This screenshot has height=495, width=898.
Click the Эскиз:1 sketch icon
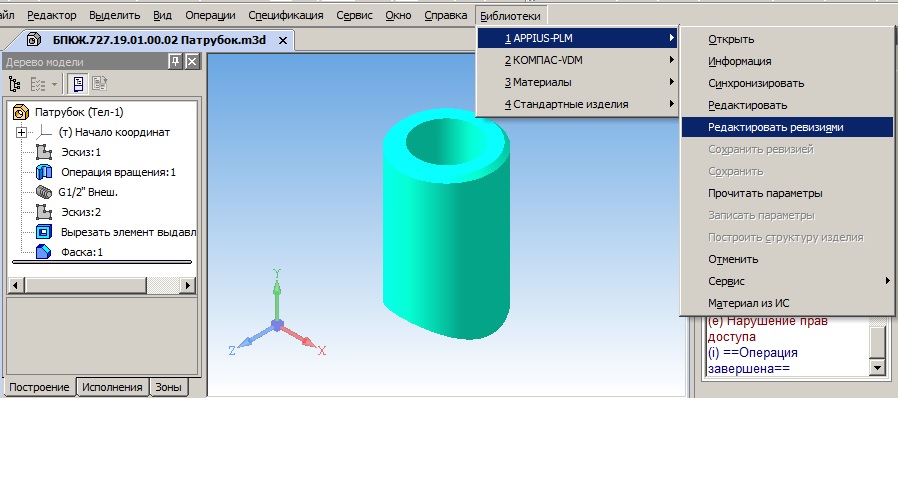click(44, 152)
